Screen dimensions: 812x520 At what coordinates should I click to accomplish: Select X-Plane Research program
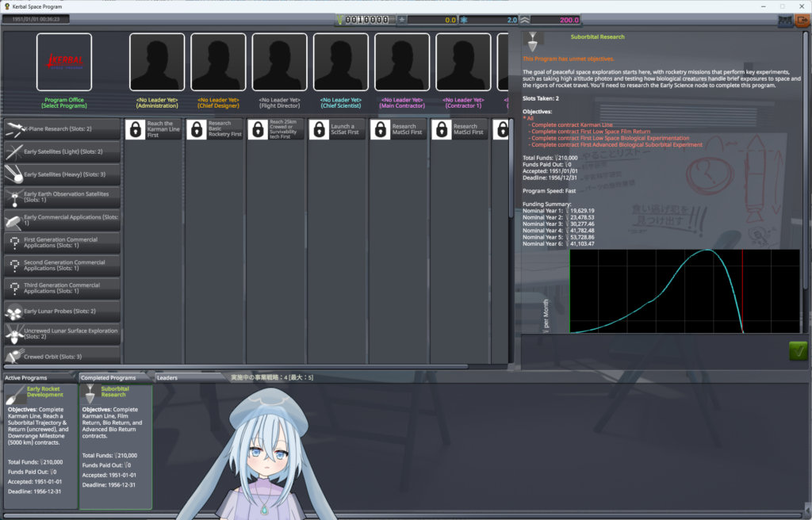coord(63,129)
